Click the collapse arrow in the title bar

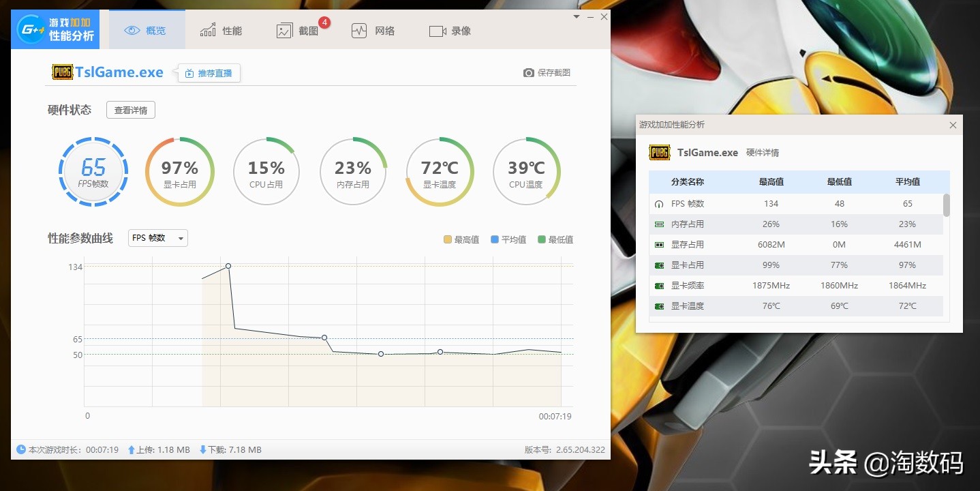pyautogui.click(x=575, y=16)
